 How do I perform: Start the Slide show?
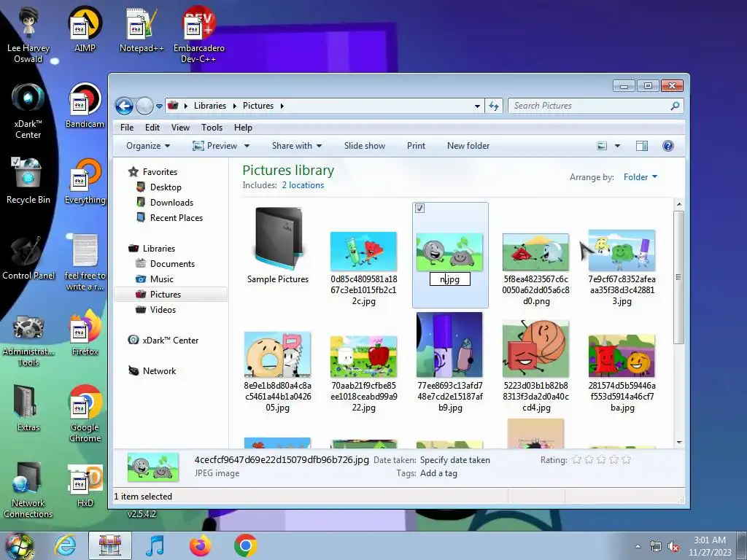[365, 146]
